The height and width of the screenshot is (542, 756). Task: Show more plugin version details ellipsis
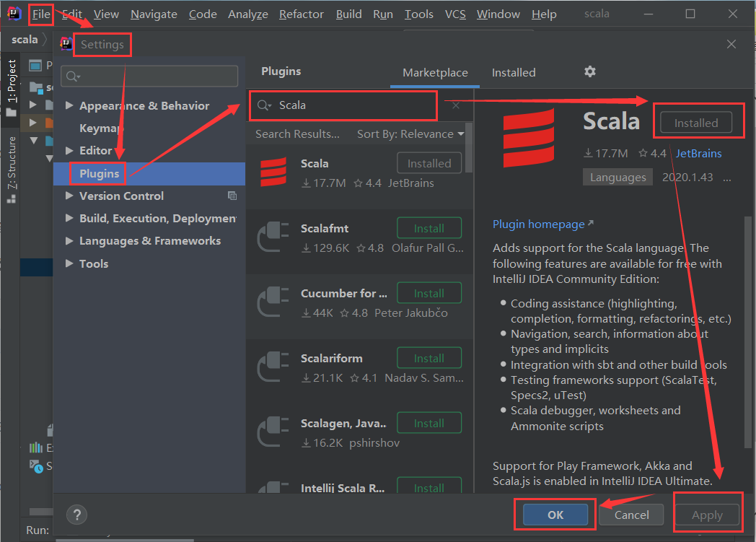coord(726,178)
